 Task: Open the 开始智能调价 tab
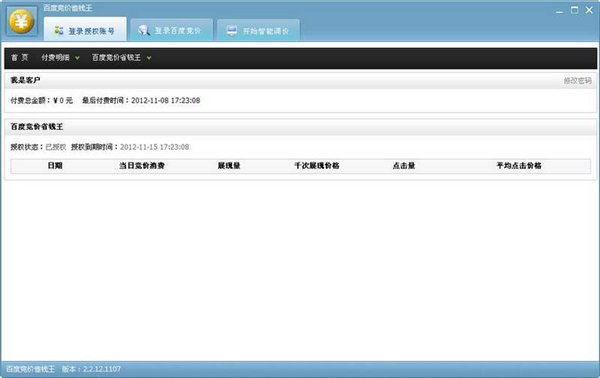pos(258,30)
